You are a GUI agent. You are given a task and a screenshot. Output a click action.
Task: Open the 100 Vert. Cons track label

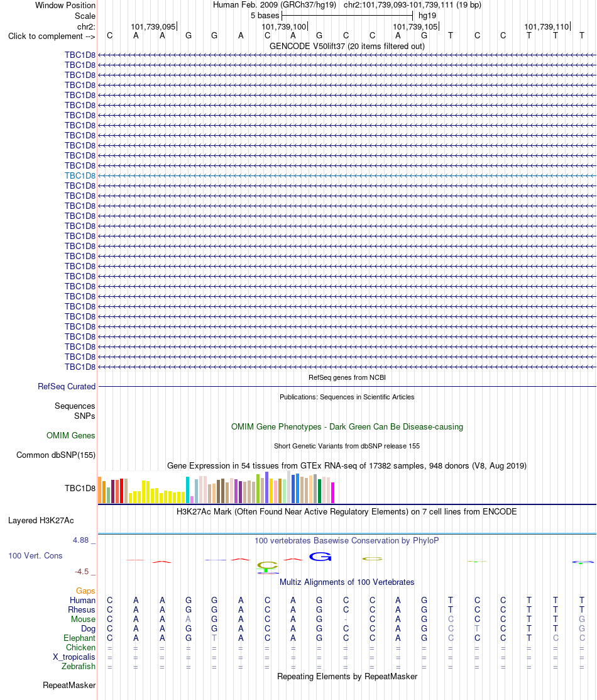pyautogui.click(x=35, y=555)
